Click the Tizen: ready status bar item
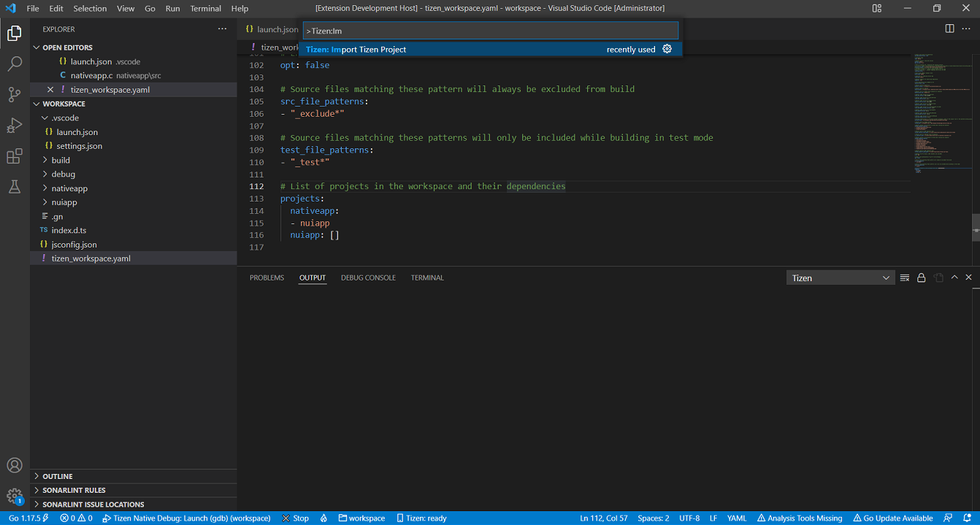 tap(421, 518)
